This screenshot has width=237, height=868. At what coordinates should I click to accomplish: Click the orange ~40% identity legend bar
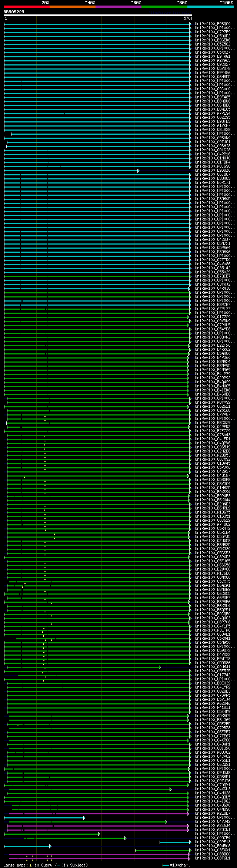(x=73, y=7)
